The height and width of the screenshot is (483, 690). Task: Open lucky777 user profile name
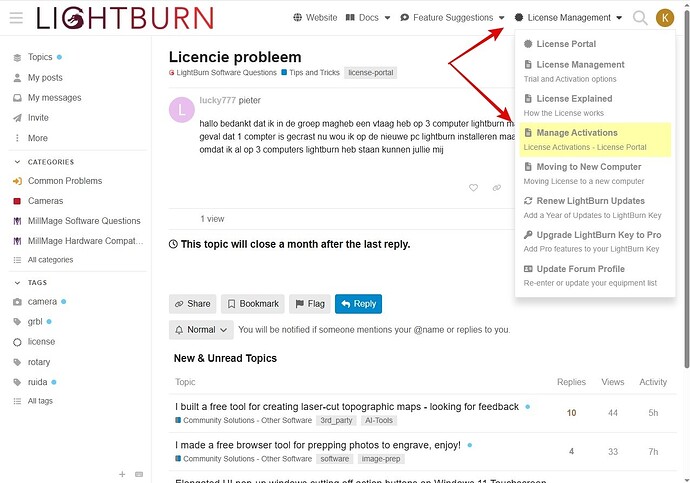217,100
